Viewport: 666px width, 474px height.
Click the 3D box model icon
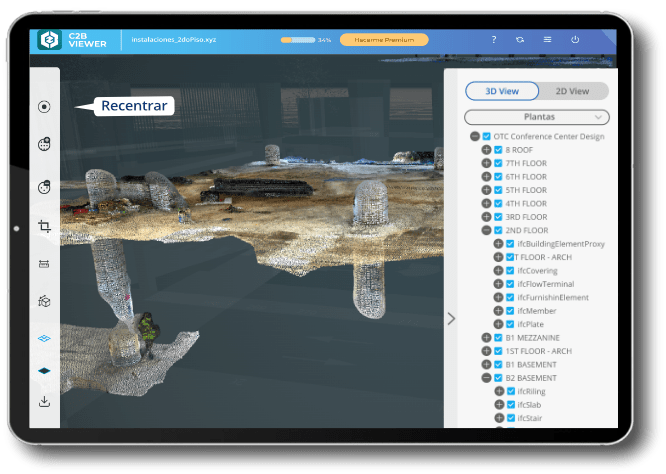point(44,301)
